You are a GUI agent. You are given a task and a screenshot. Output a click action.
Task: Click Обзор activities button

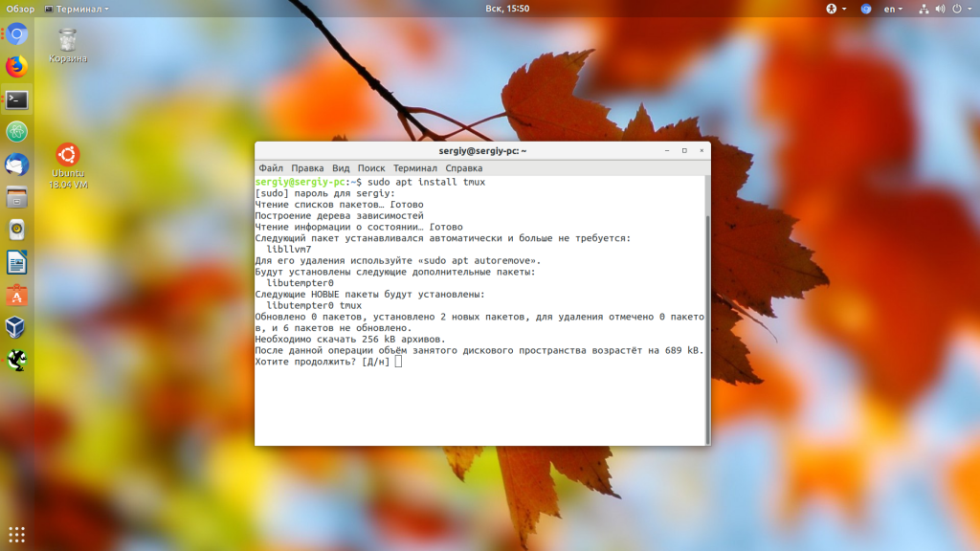(x=20, y=9)
